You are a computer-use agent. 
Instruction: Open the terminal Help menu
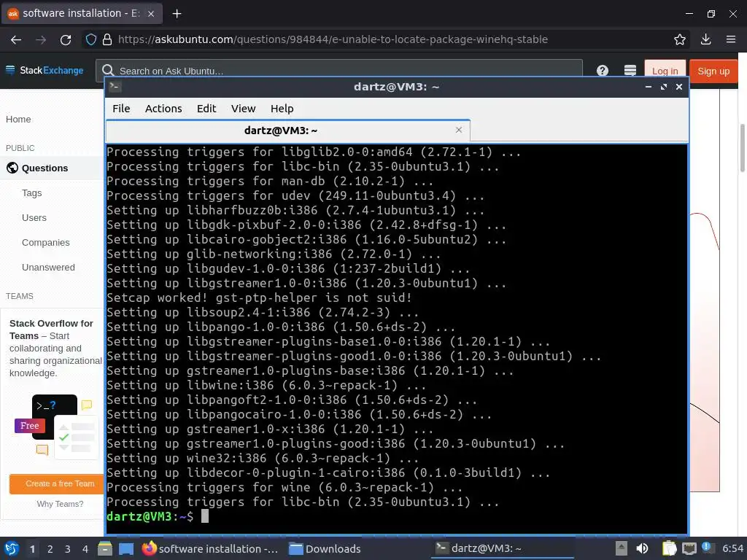click(x=282, y=109)
